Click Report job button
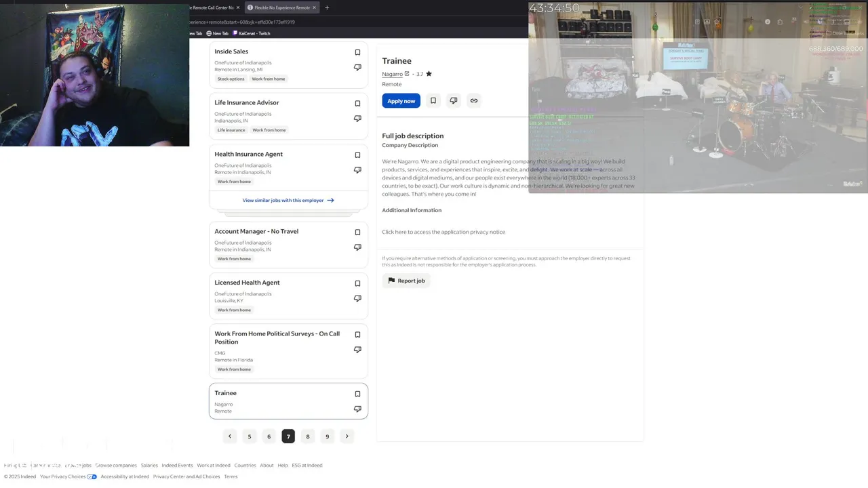Image resolution: width=868 pixels, height=488 pixels. tap(406, 281)
